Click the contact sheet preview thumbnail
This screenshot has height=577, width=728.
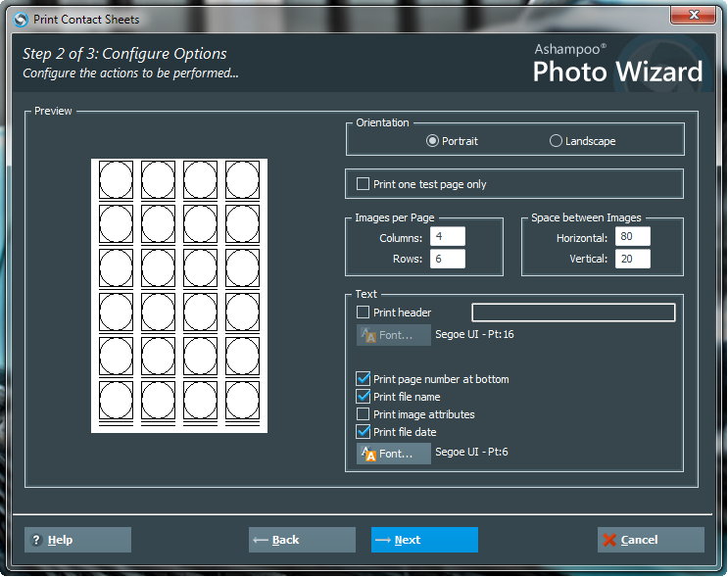pos(179,296)
